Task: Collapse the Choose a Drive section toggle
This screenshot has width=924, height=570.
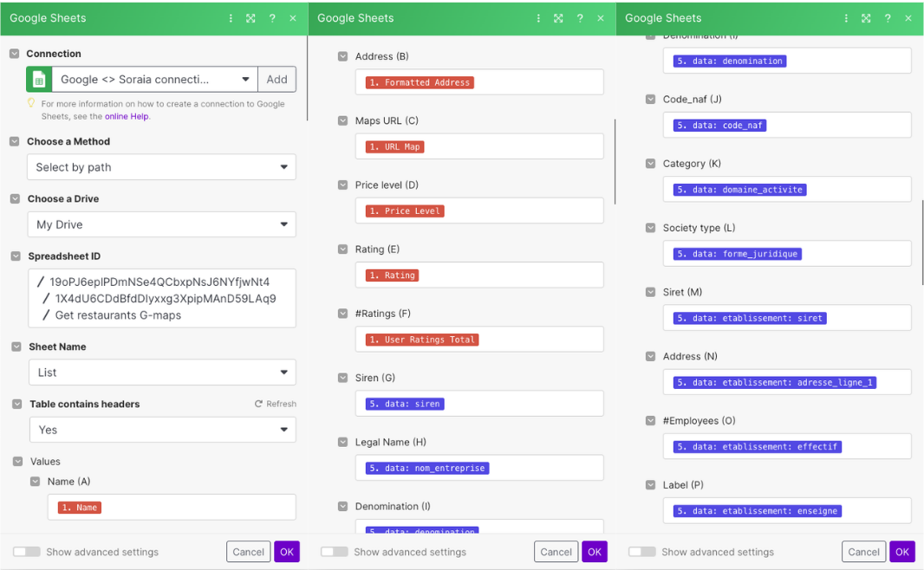Action: (x=16, y=199)
